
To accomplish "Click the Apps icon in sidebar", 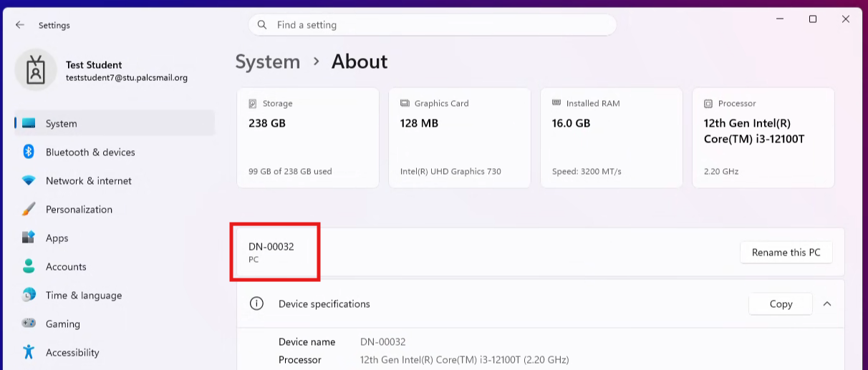I will coord(29,238).
